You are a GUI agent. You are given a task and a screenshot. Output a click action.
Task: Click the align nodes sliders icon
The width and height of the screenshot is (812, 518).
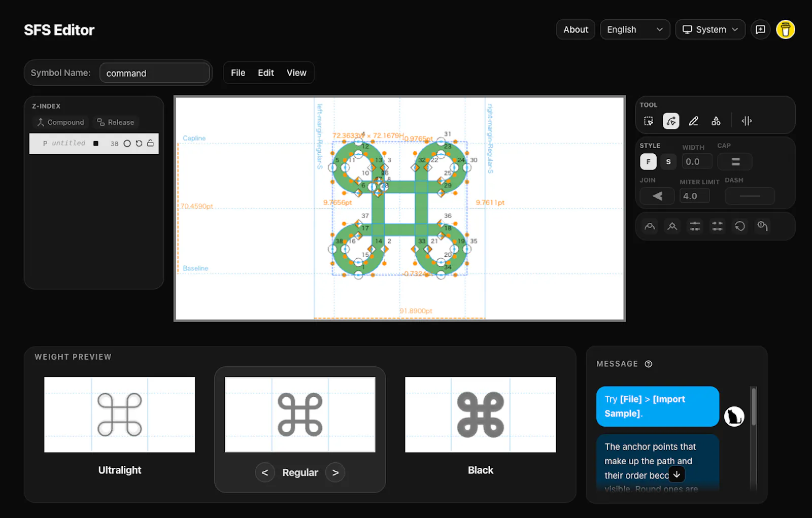coord(694,226)
